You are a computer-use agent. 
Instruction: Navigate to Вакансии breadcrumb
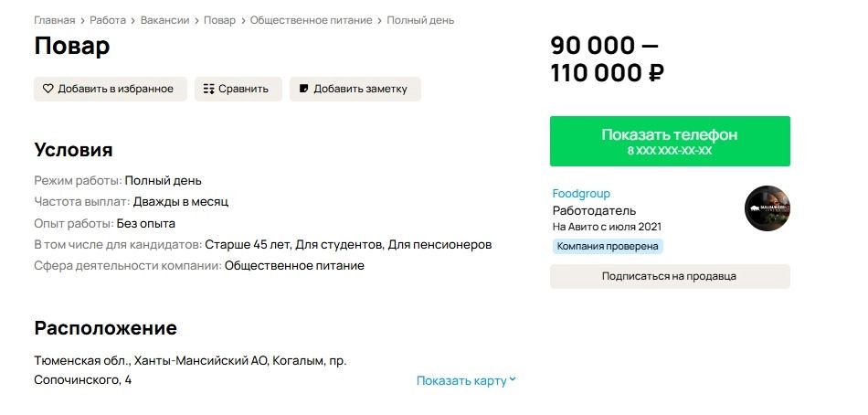coord(164,20)
